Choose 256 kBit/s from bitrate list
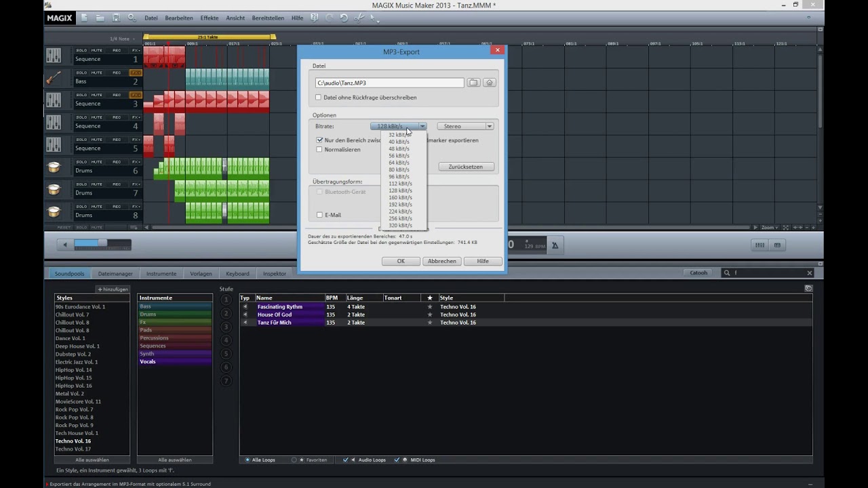 click(x=400, y=218)
